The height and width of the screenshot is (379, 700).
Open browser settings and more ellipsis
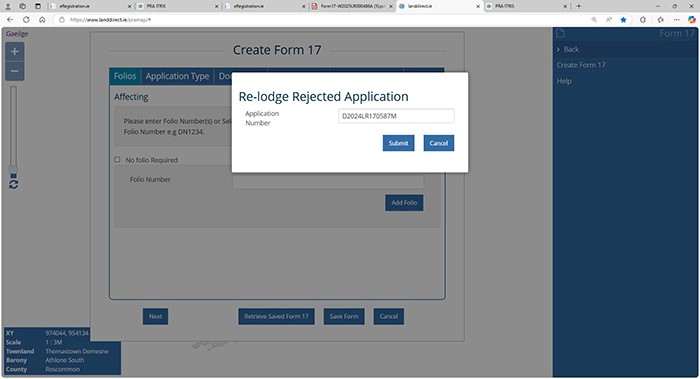(x=677, y=20)
